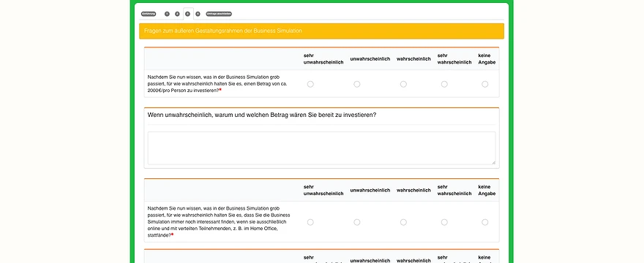The width and height of the screenshot is (644, 263).
Task: Open the Einführung tab
Action: (149, 14)
